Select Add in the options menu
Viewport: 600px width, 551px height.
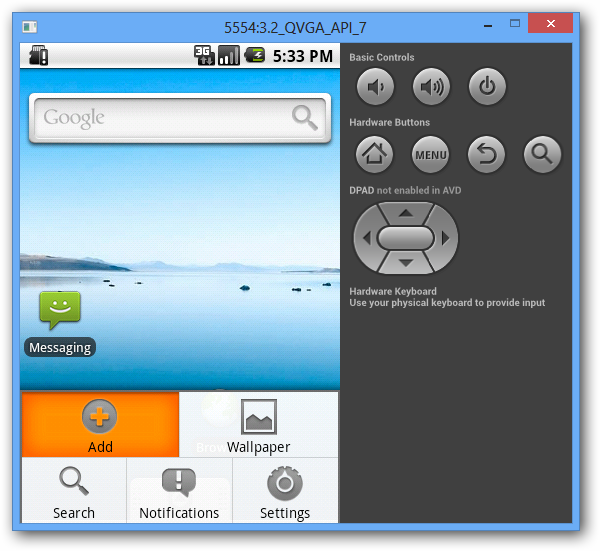coord(100,424)
